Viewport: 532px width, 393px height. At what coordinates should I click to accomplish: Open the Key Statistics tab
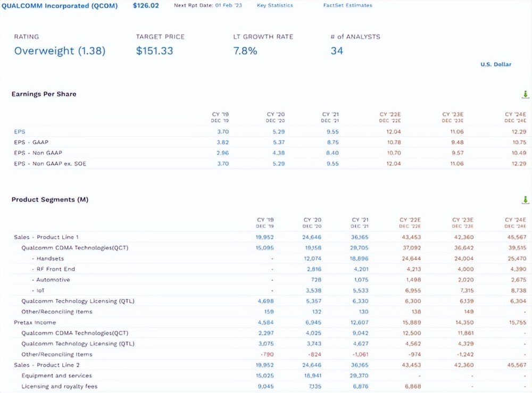coord(275,5)
